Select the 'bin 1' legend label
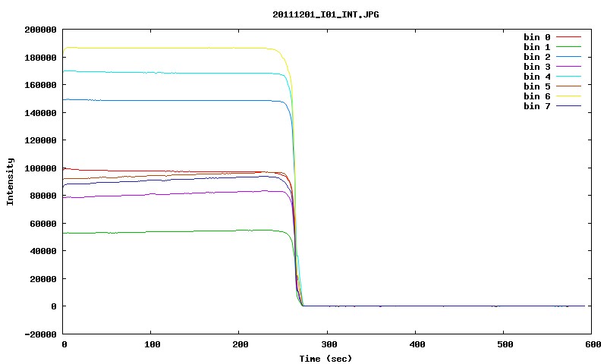Image resolution: width=607 pixels, height=364 pixels. point(537,47)
